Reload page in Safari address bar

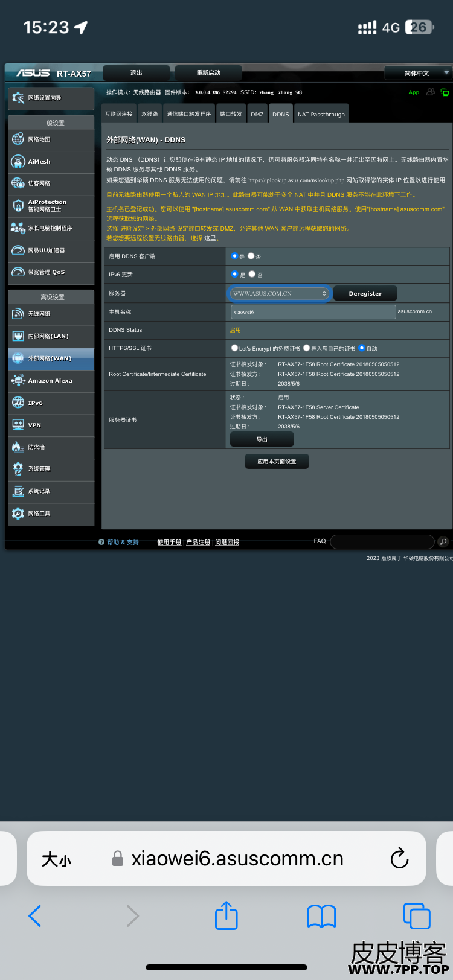(400, 858)
